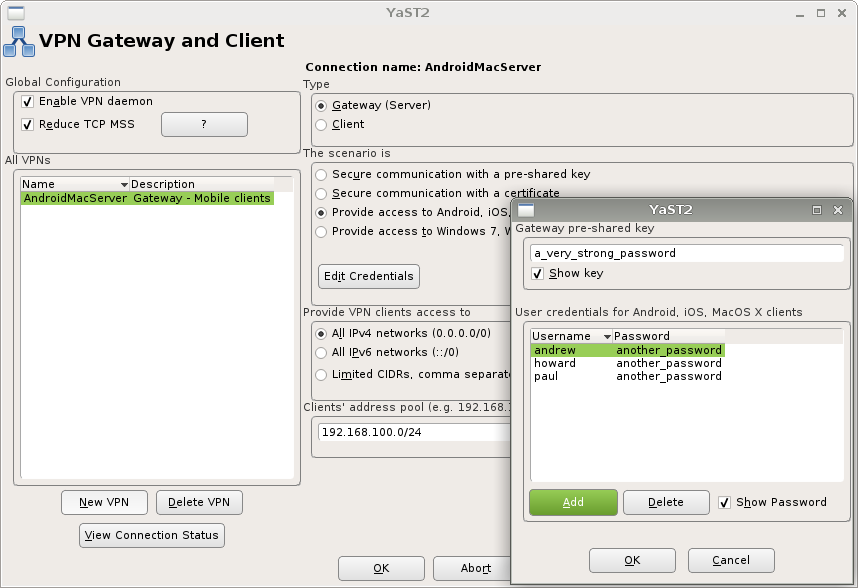This screenshot has width=858, height=588.
Task: Select All IPv6 networks option
Action: (321, 353)
